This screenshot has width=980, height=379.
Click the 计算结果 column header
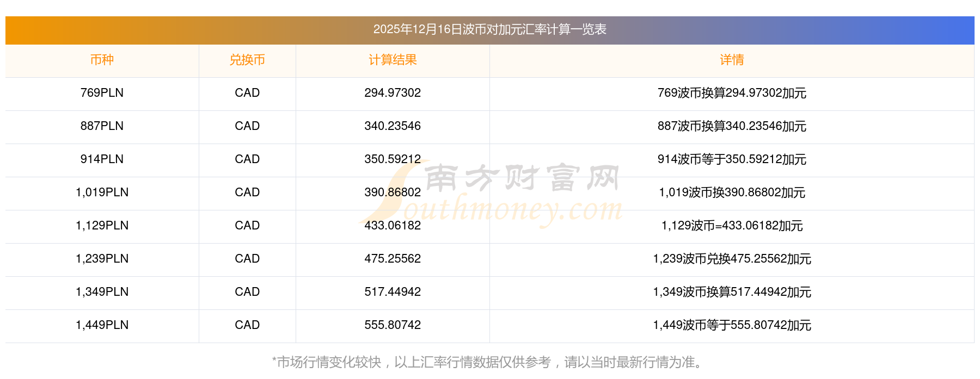(x=393, y=60)
